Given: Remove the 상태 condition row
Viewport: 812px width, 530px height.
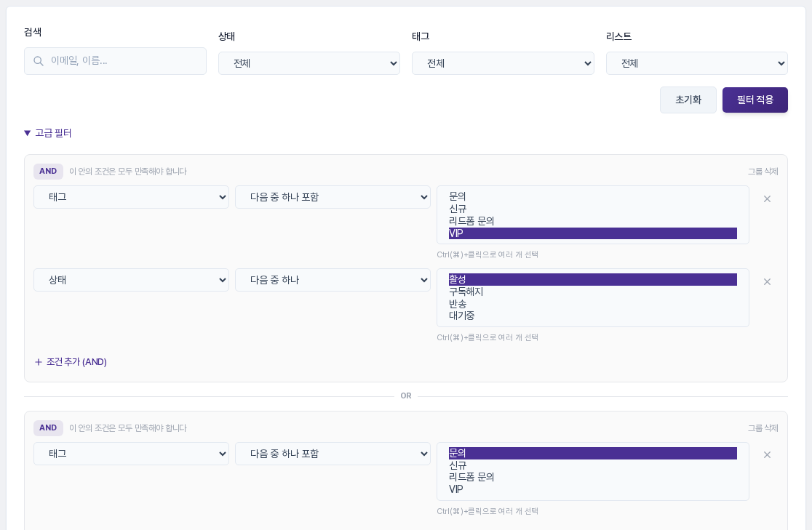Looking at the screenshot, I should tap(767, 281).
